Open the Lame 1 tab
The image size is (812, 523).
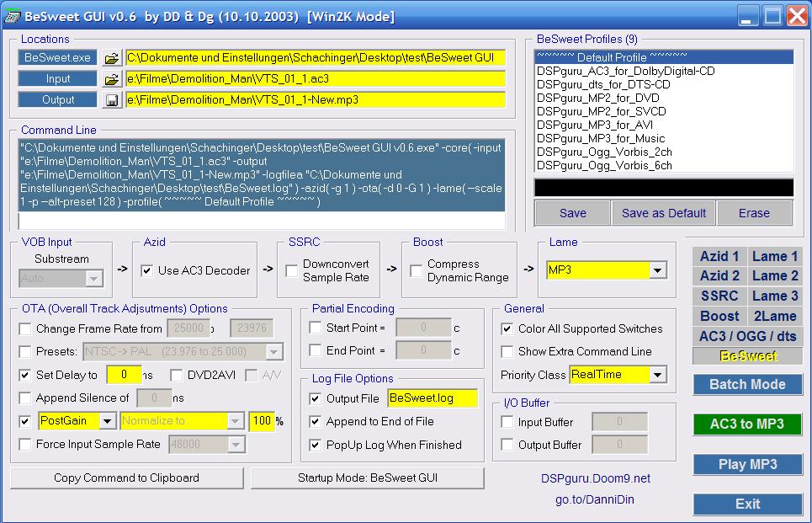coord(775,256)
